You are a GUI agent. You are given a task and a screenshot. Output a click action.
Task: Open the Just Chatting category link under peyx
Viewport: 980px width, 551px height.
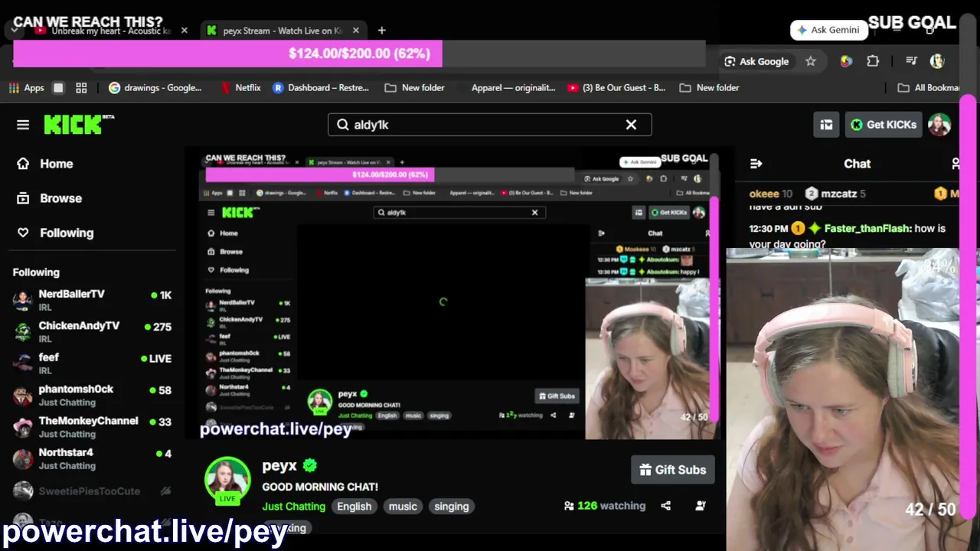click(294, 507)
